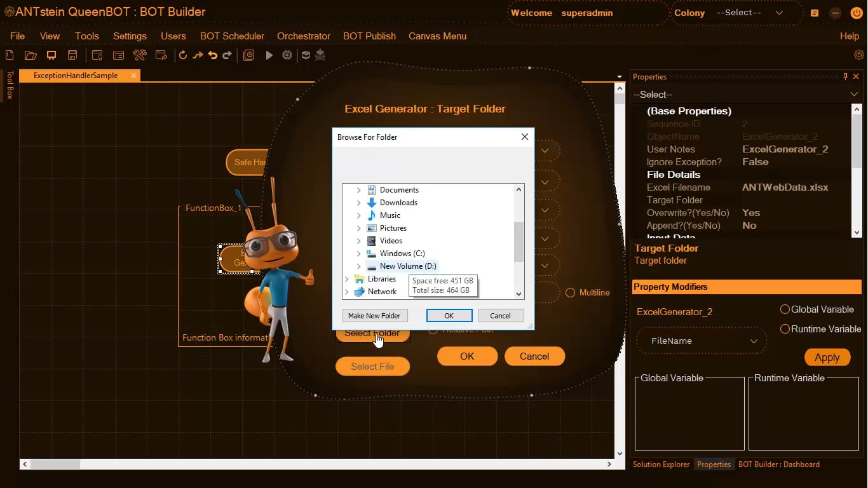Switch to the Solution Explorer tab
Image resolution: width=868 pixels, height=488 pixels.
tap(661, 464)
